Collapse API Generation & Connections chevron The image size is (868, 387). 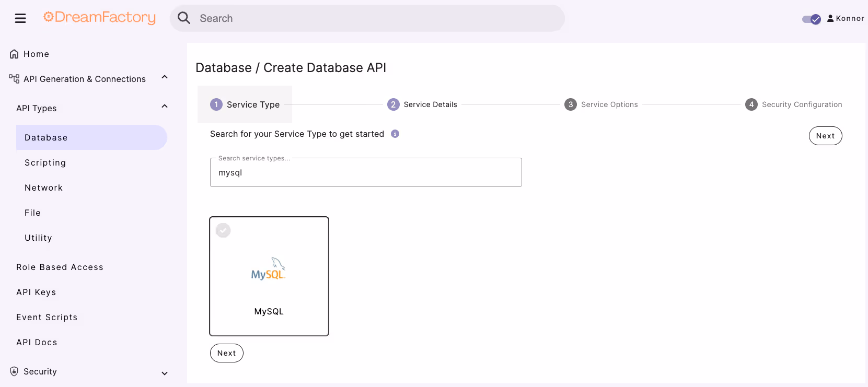pos(165,77)
